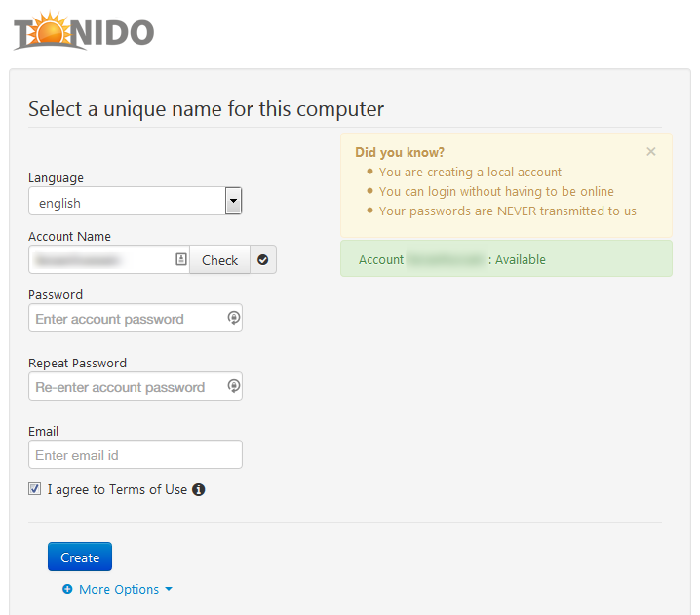Click the Re-enter account password field
This screenshot has width=700, height=615.
[x=136, y=387]
